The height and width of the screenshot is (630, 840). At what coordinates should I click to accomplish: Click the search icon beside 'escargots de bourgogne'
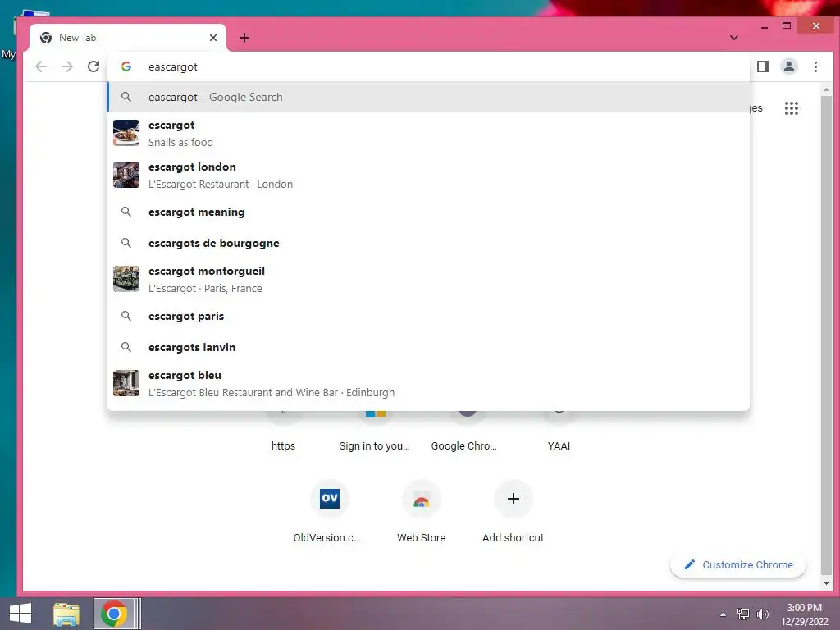coord(126,243)
